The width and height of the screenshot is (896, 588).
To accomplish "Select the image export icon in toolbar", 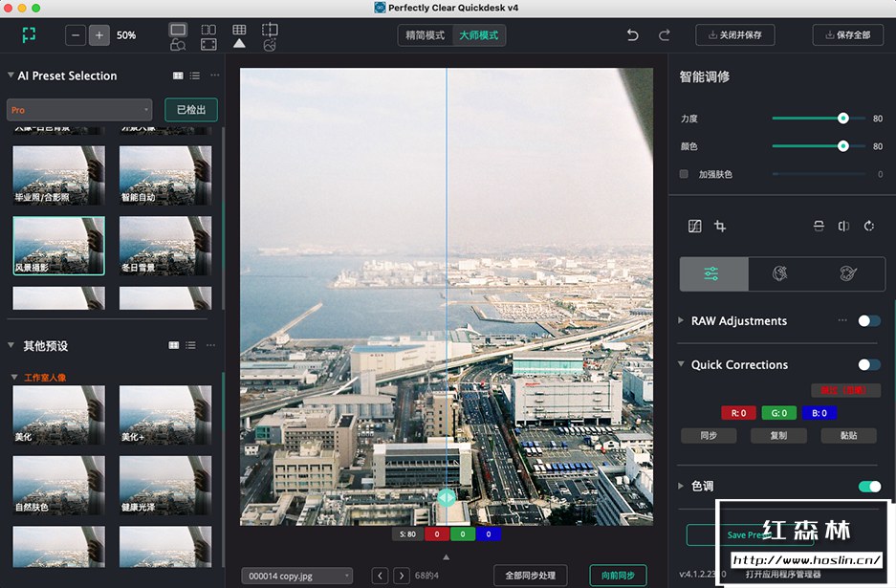I will [270, 43].
